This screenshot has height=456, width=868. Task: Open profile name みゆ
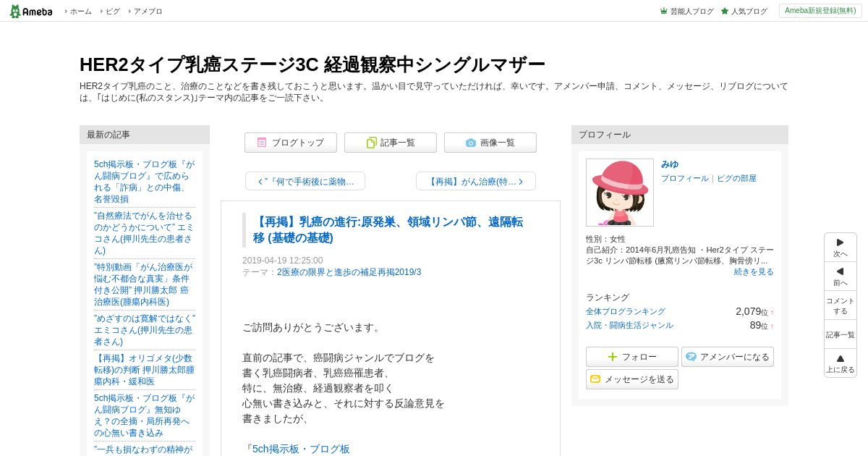tap(670, 164)
